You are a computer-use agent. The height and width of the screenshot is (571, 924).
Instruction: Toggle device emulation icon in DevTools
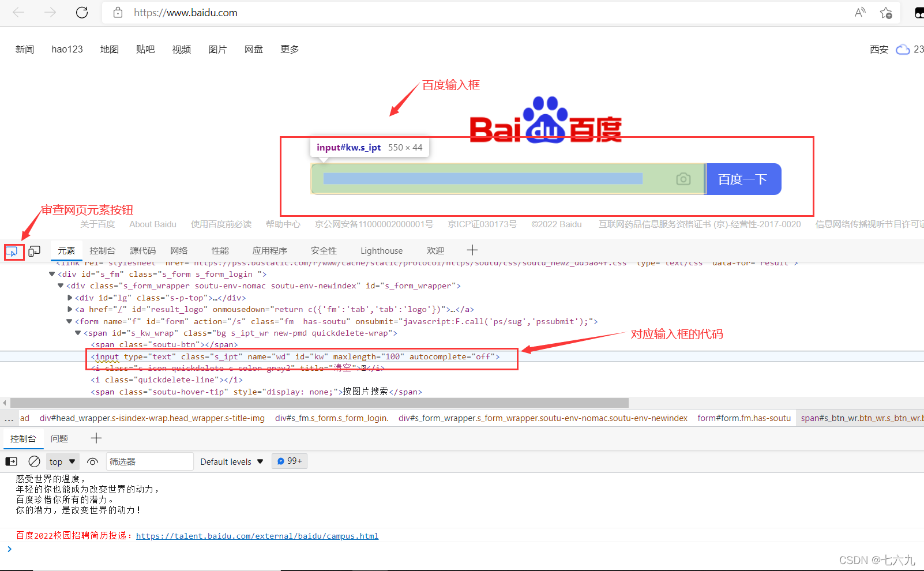35,251
